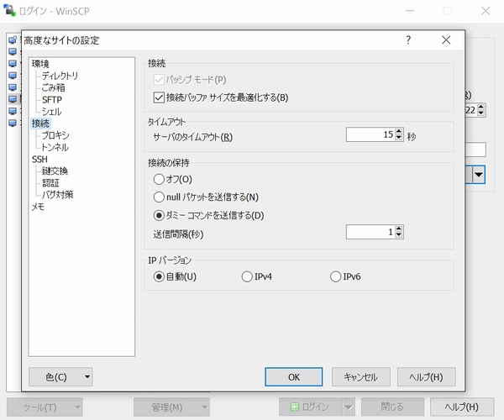The width and height of the screenshot is (504, 420).
Task: Open the combo box arrow in login window
Action: tap(479, 175)
